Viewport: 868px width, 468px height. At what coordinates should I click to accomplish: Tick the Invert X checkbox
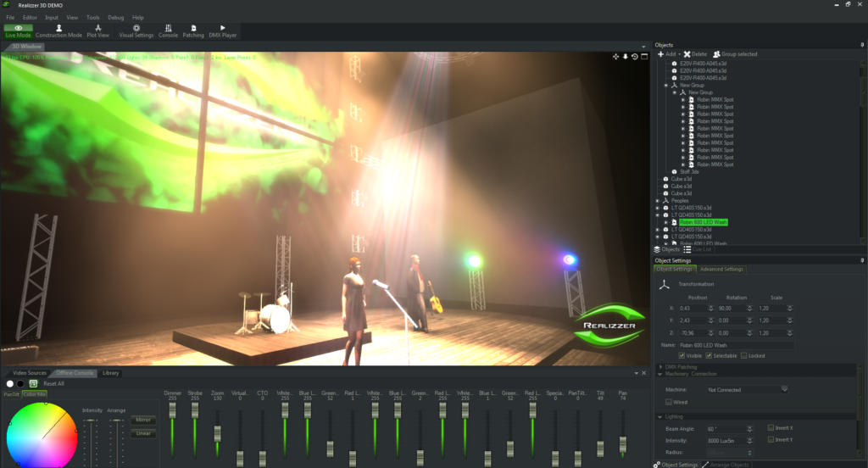point(771,427)
